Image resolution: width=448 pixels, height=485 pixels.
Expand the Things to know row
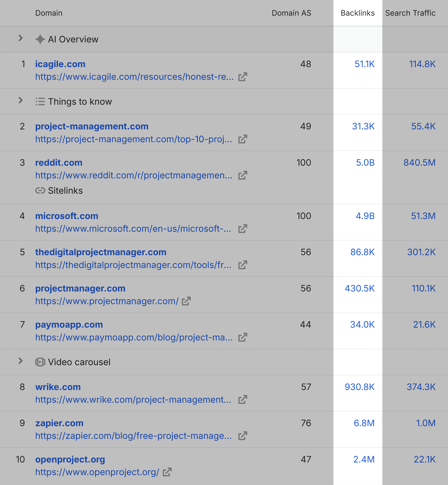21,100
